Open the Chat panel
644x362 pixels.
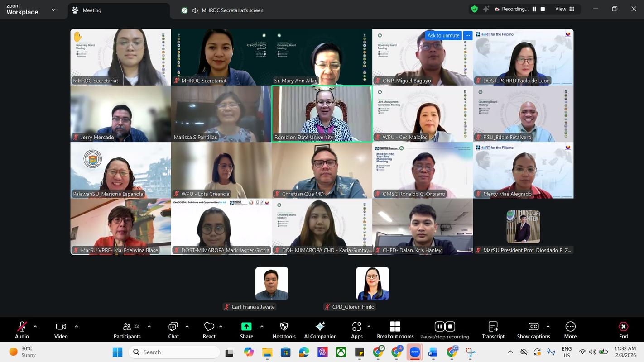coord(173,330)
